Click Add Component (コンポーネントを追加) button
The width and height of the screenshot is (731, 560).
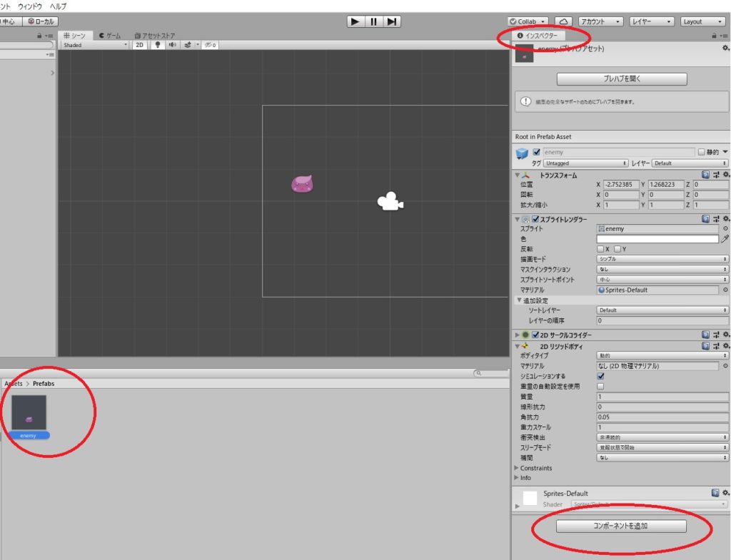point(621,526)
